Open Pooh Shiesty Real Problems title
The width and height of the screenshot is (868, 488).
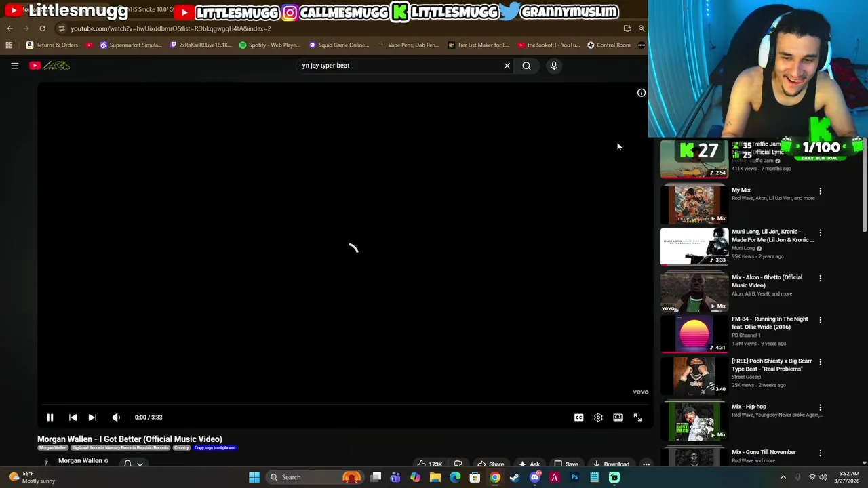(x=771, y=365)
